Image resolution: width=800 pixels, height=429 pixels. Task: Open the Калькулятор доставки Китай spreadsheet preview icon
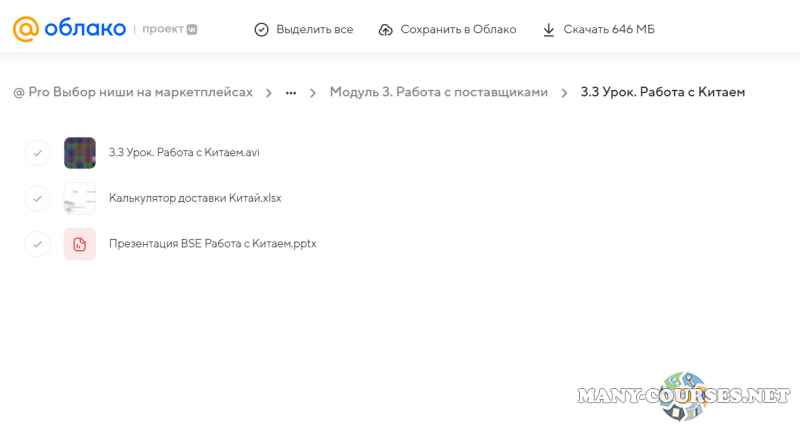pyautogui.click(x=80, y=198)
